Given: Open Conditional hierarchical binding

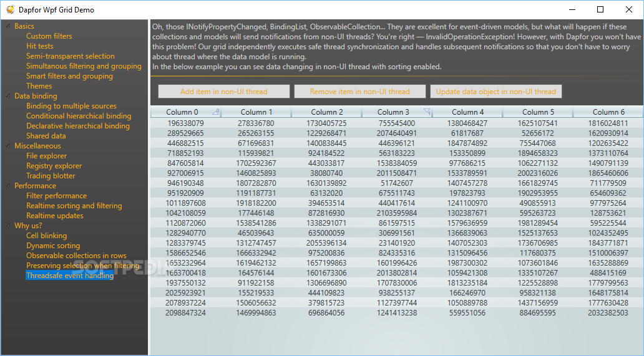Looking at the screenshot, I should coord(79,116).
